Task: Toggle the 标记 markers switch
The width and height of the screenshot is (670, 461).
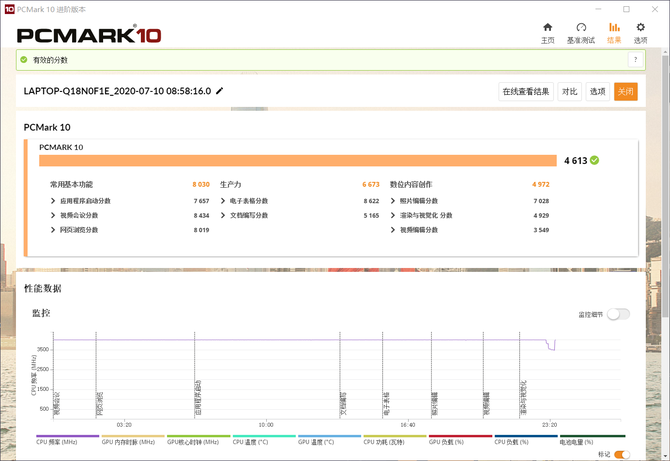Action: 621,454
